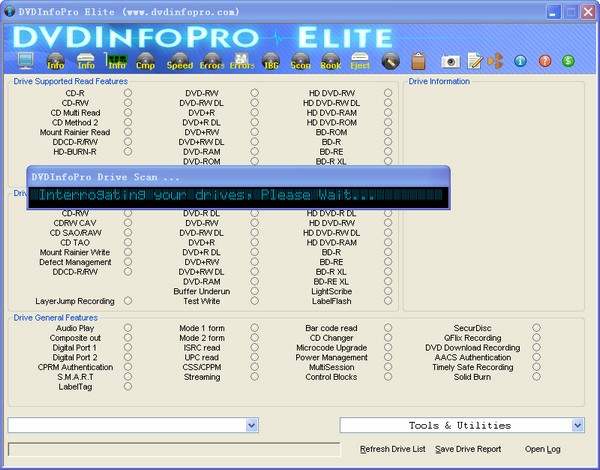
Task: Click the red help question icon
Action: tap(545, 61)
